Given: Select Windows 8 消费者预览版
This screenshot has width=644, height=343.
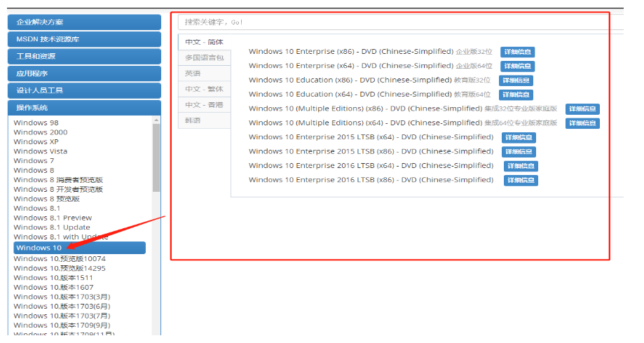Looking at the screenshot, I should click(x=58, y=180).
